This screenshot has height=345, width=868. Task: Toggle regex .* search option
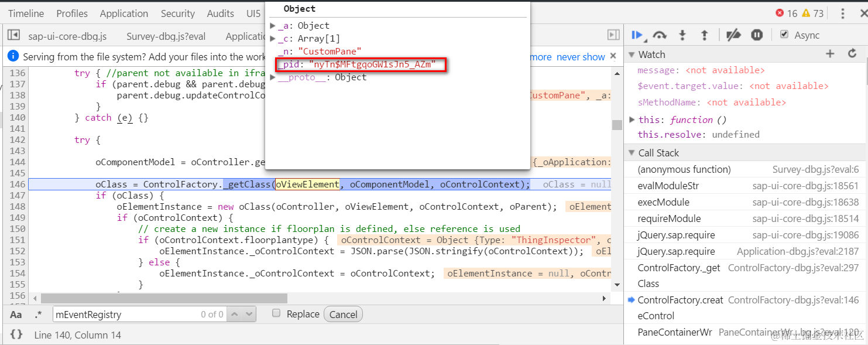click(x=38, y=315)
